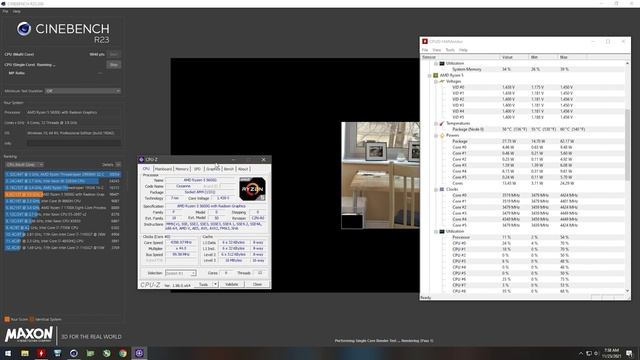
Task: Switch to the CPU-Z About tab
Action: click(x=243, y=169)
